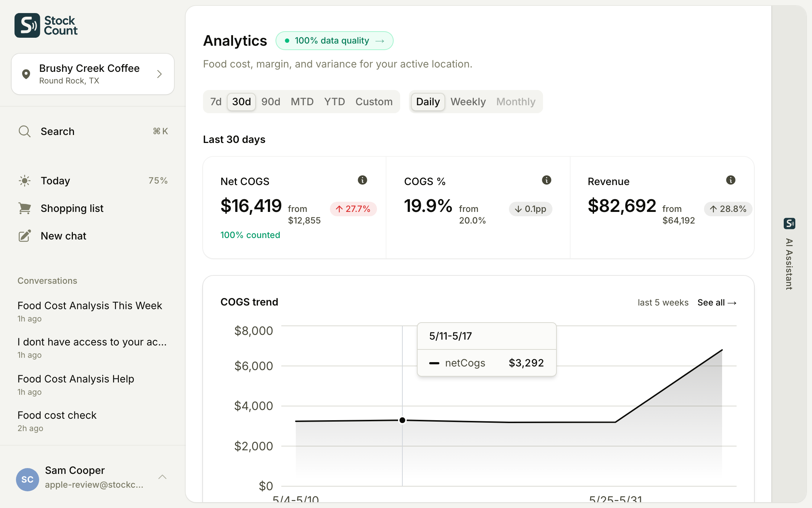Open the Shopping list
The width and height of the screenshot is (812, 508).
point(93,208)
